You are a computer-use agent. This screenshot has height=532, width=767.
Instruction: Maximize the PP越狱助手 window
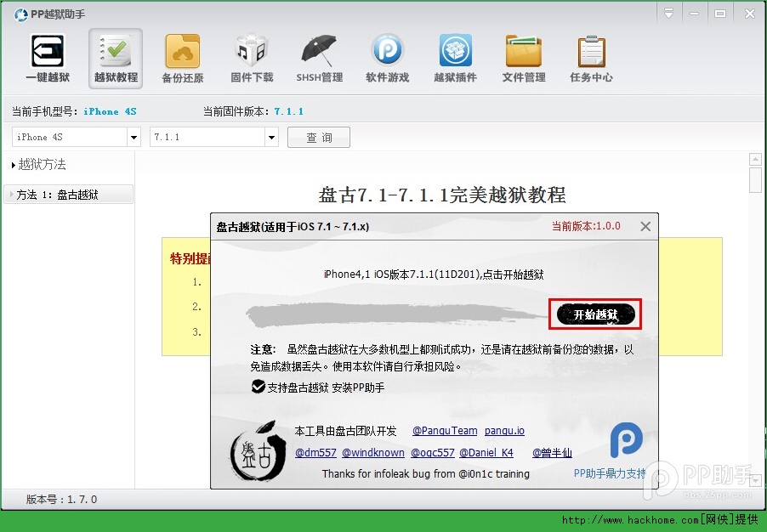720,14
